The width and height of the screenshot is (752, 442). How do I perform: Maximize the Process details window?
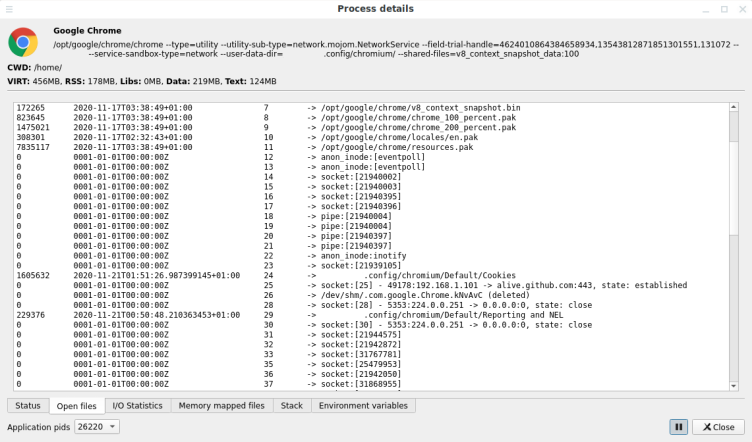click(722, 8)
